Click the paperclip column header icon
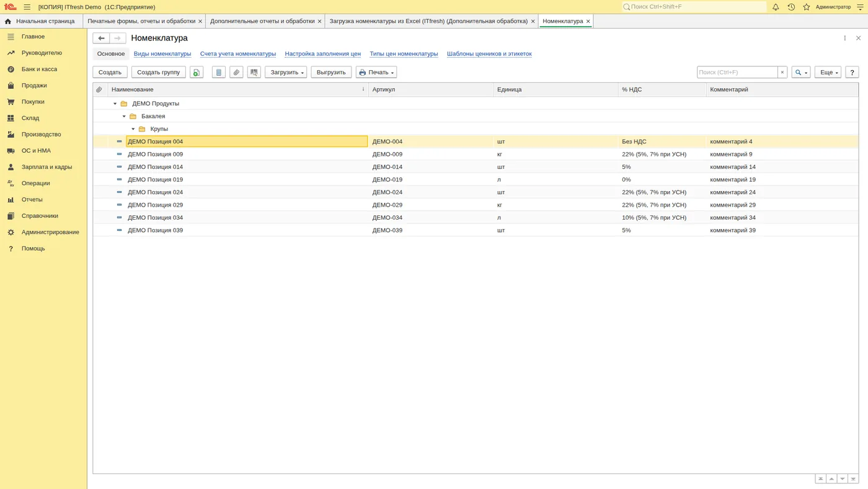 tap(99, 90)
